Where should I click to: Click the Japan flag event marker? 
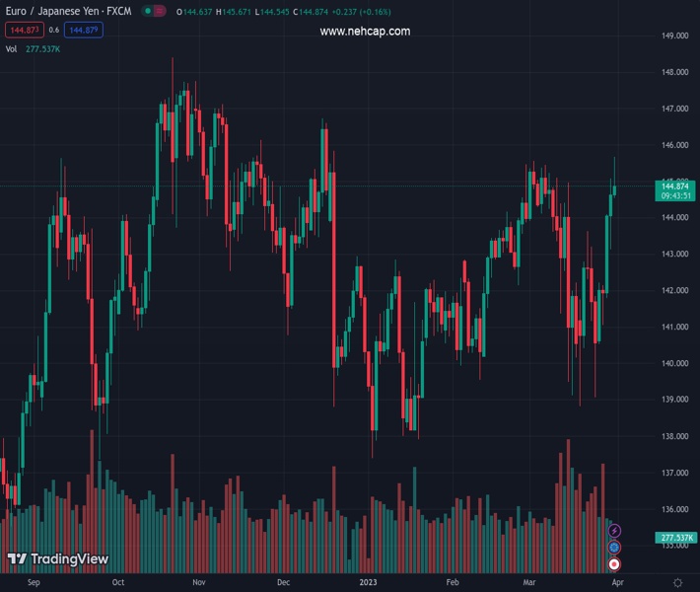(x=614, y=563)
